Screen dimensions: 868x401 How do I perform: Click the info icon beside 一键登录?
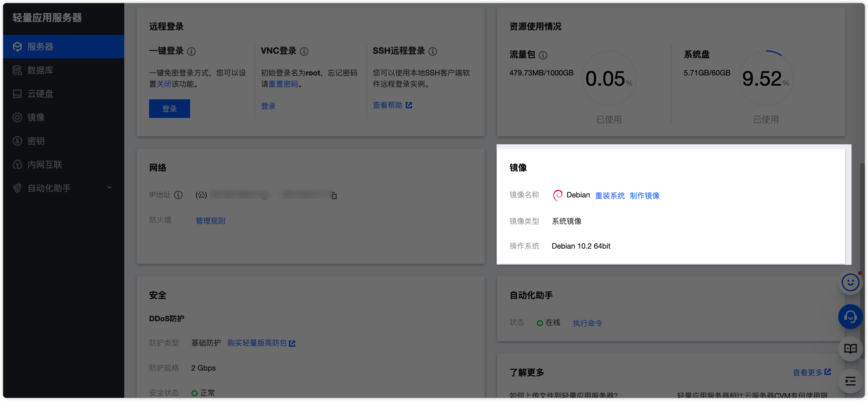click(x=191, y=51)
